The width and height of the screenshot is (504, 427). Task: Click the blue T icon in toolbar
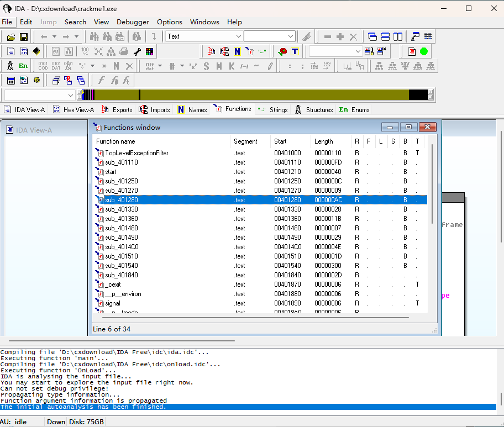(x=295, y=51)
